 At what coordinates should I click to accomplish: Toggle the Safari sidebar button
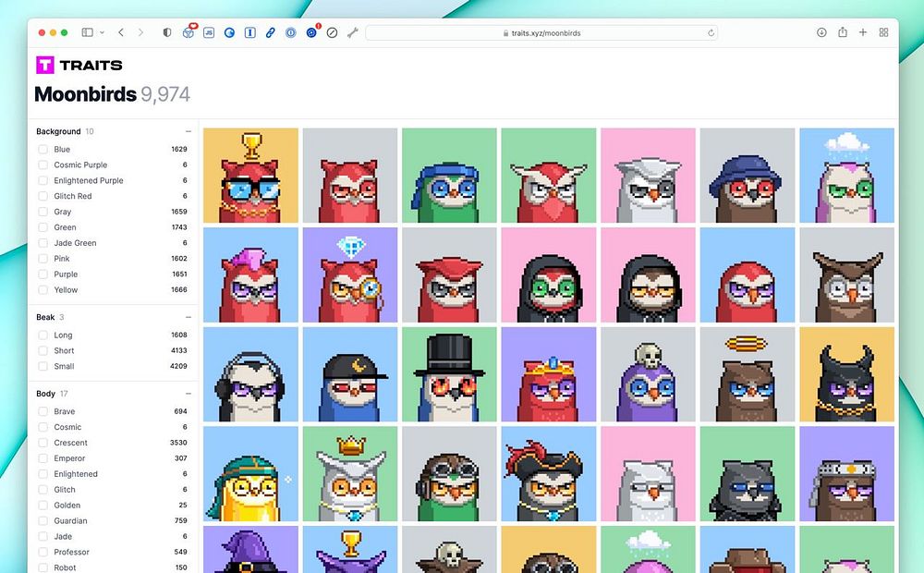coord(87,32)
